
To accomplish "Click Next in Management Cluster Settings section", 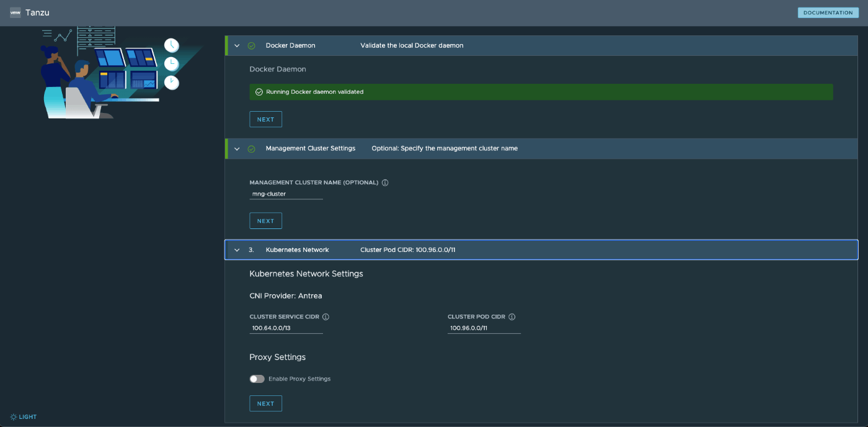I will point(265,221).
